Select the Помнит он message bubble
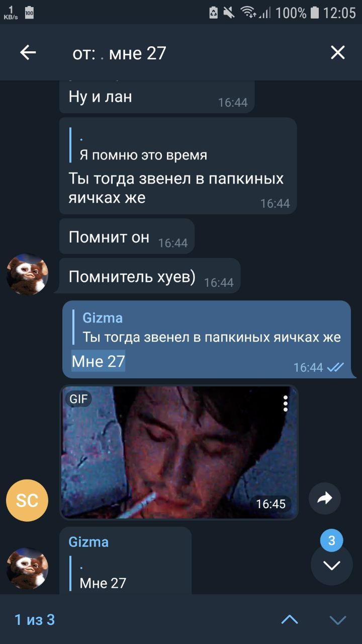This screenshot has width=362, height=644. point(127,236)
